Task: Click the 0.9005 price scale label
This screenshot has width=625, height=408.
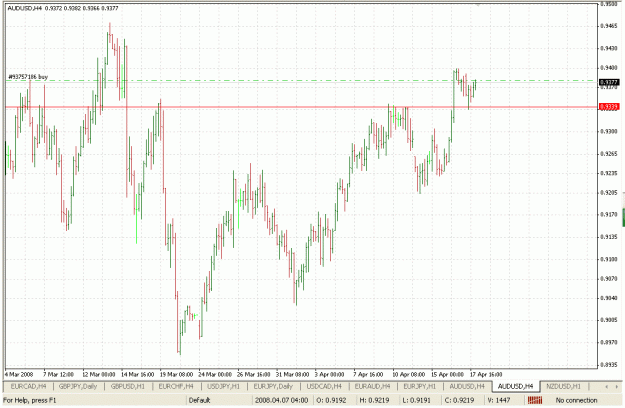Action: [609, 320]
